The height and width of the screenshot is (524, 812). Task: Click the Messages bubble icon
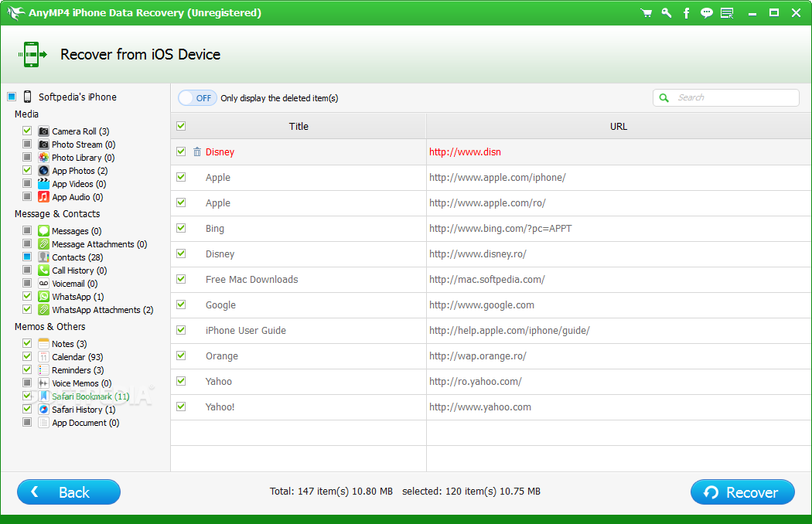(x=43, y=230)
